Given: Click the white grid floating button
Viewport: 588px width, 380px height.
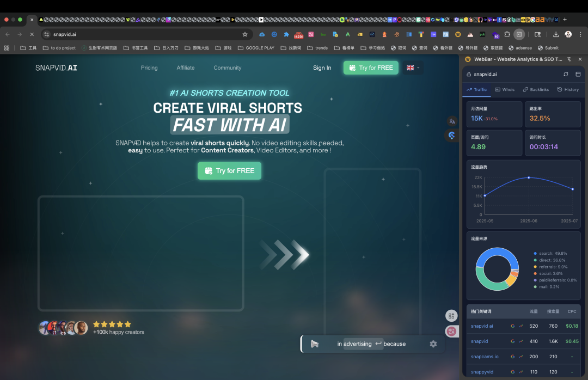Looking at the screenshot, I should (x=451, y=316).
